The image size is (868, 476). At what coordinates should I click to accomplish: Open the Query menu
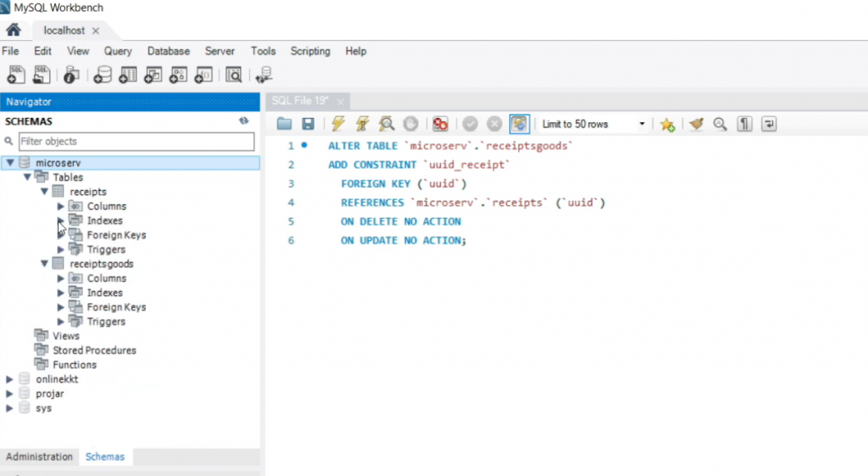[118, 51]
